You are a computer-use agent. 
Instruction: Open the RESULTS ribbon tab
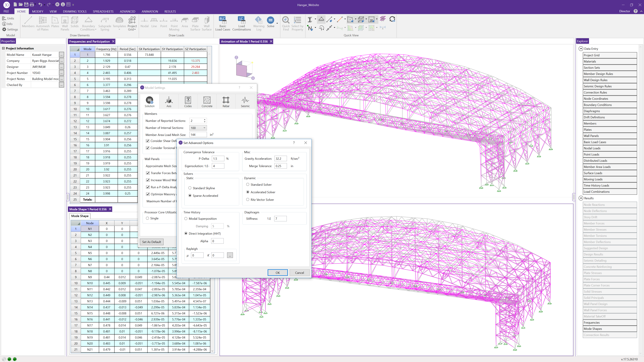point(170,12)
